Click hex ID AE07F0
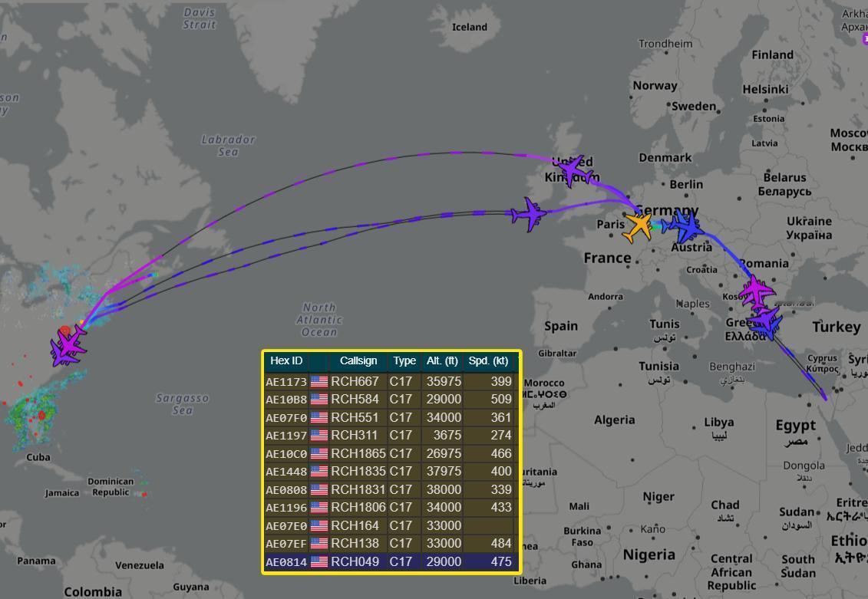 (x=286, y=417)
